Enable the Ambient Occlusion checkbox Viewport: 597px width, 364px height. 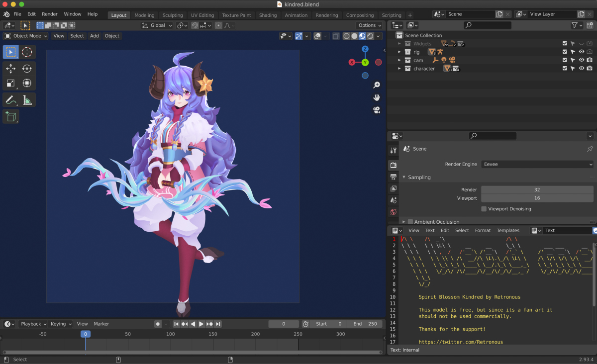click(x=410, y=222)
